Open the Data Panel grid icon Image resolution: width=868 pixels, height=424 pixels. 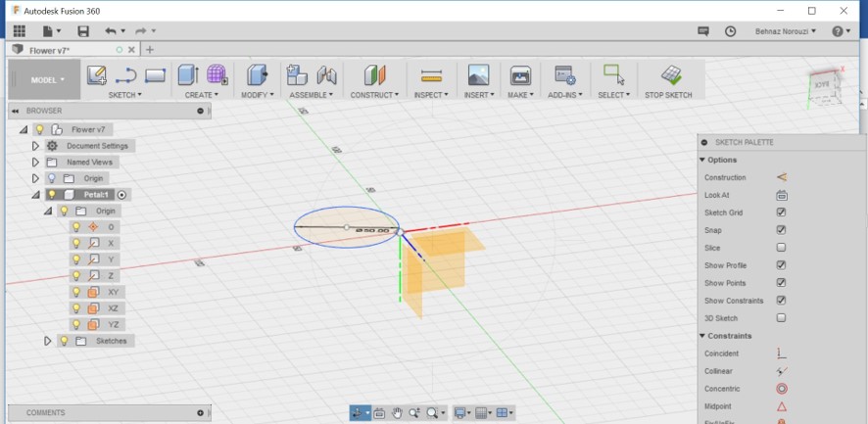click(20, 31)
